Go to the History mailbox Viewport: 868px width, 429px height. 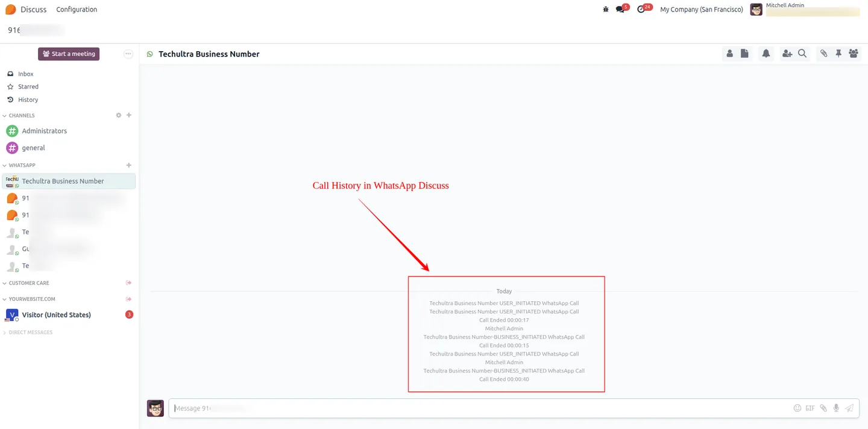point(28,99)
